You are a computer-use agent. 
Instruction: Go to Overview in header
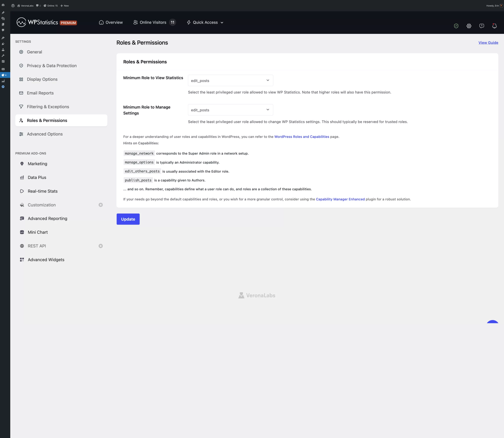(111, 22)
